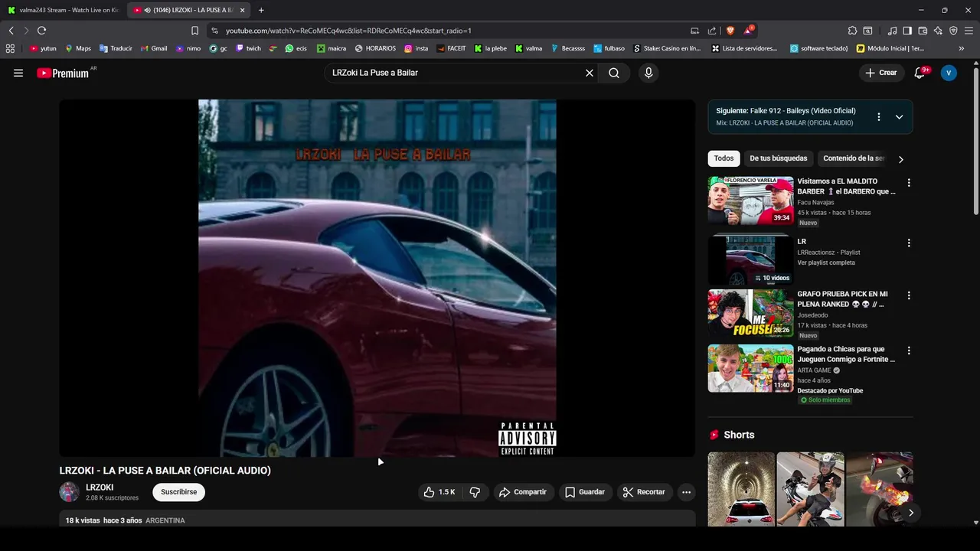Start voice search with microphone
This screenshot has height=551, width=980.
[648, 73]
